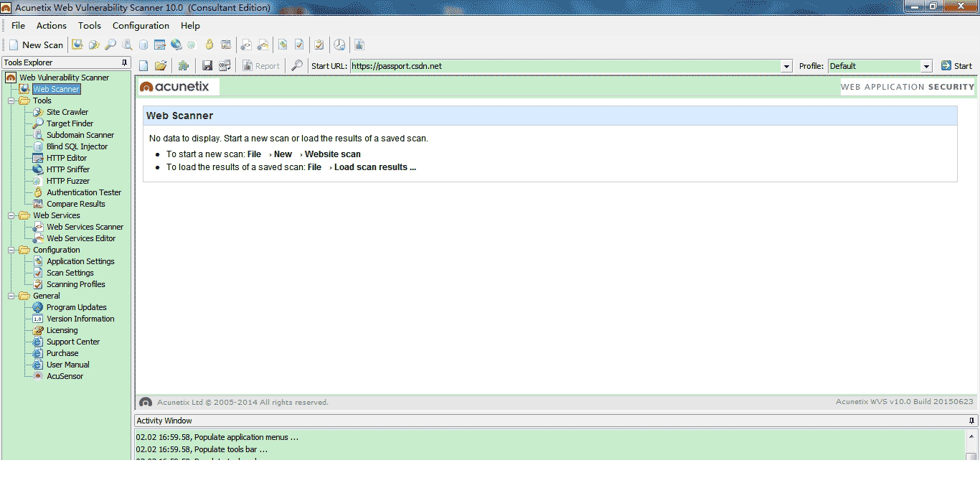Launch Blind SQL Injector from top toolbar

(143, 44)
